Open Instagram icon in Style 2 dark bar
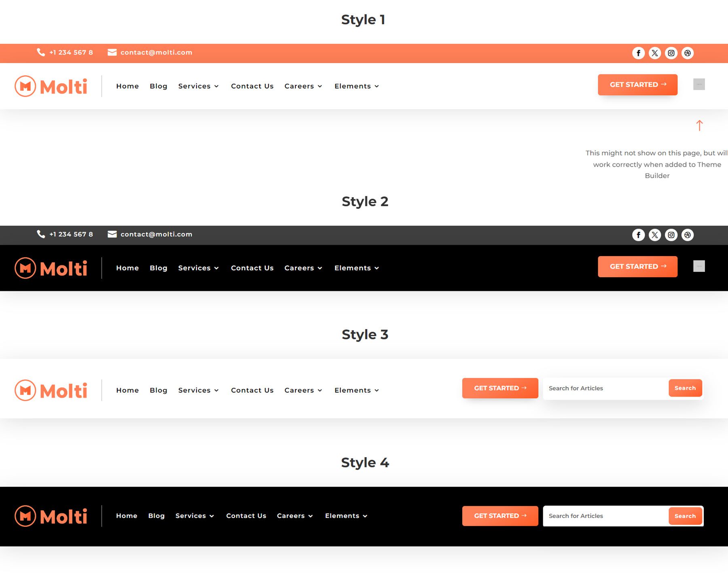Screen dimensions: 728x581 point(671,235)
